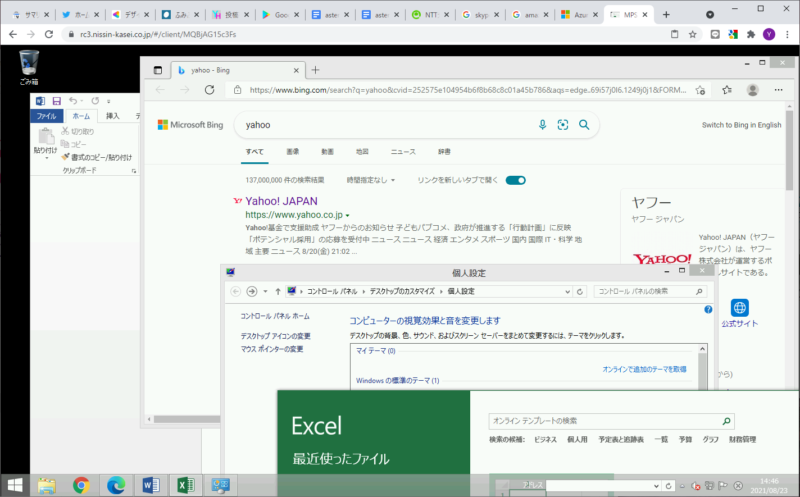Click コントロール パネル ホーム link
The width and height of the screenshot is (800, 497).
(x=275, y=316)
